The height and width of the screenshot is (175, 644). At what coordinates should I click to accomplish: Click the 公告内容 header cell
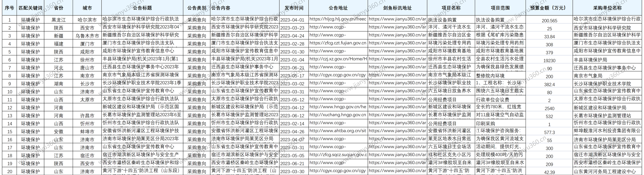point(245,8)
